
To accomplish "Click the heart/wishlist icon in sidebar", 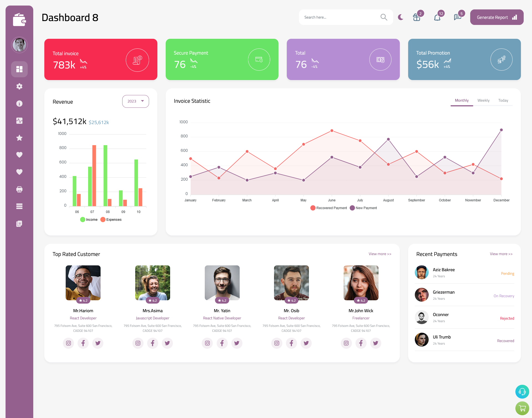I will 19,155.
